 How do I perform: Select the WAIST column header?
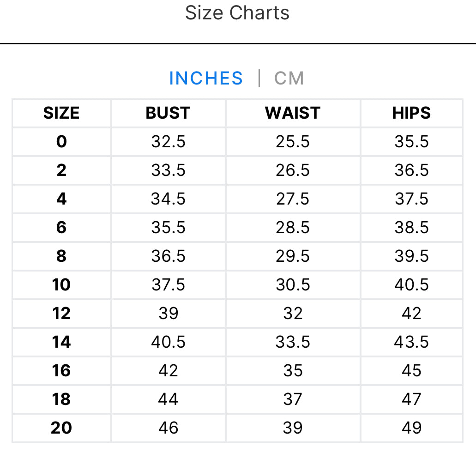293,113
